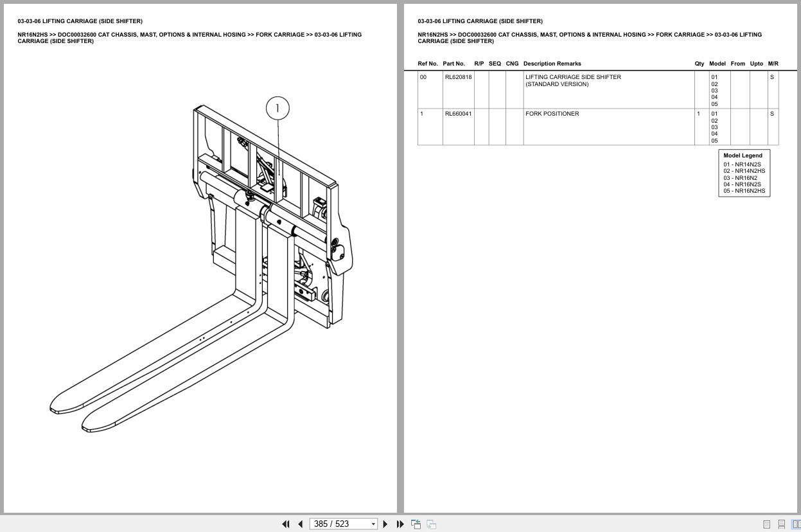Switch to single page view
Viewport: 801px width, 532px height.
pos(767,524)
